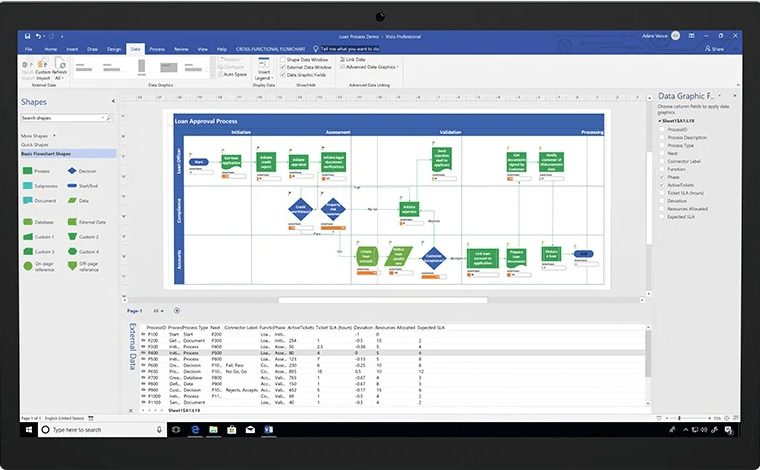Open the All pages dropdown

click(158, 311)
